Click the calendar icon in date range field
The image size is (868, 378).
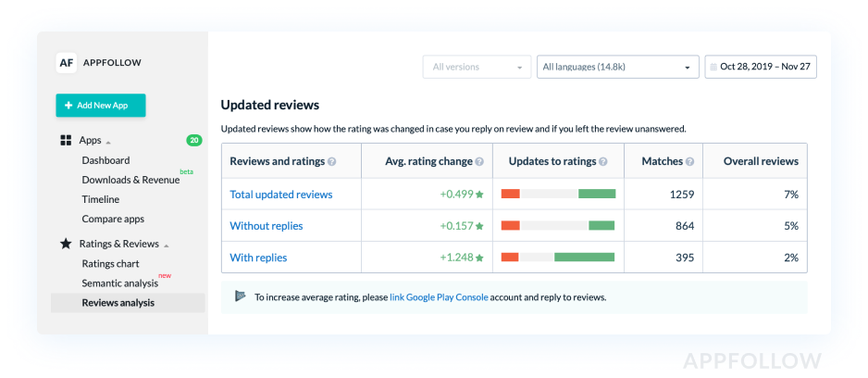tap(713, 68)
